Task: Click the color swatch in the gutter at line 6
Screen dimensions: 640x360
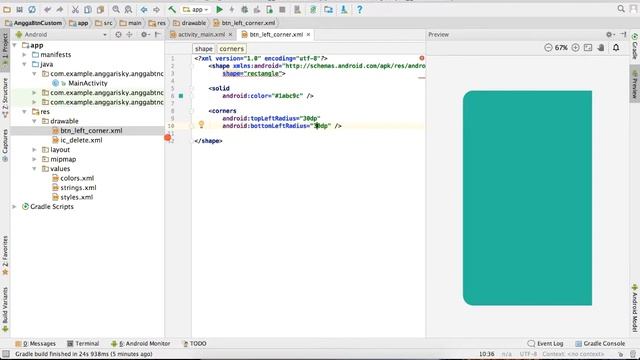Action: point(181,96)
